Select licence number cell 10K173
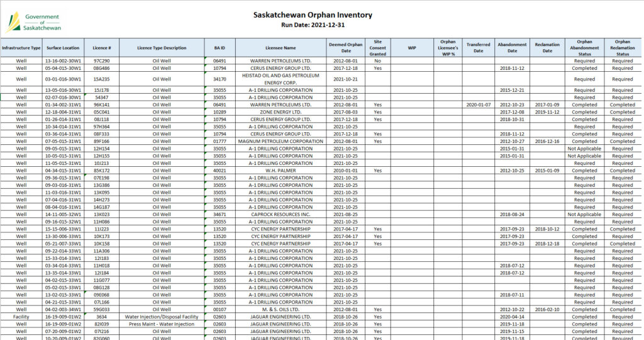The height and width of the screenshot is (340, 644). [101, 236]
